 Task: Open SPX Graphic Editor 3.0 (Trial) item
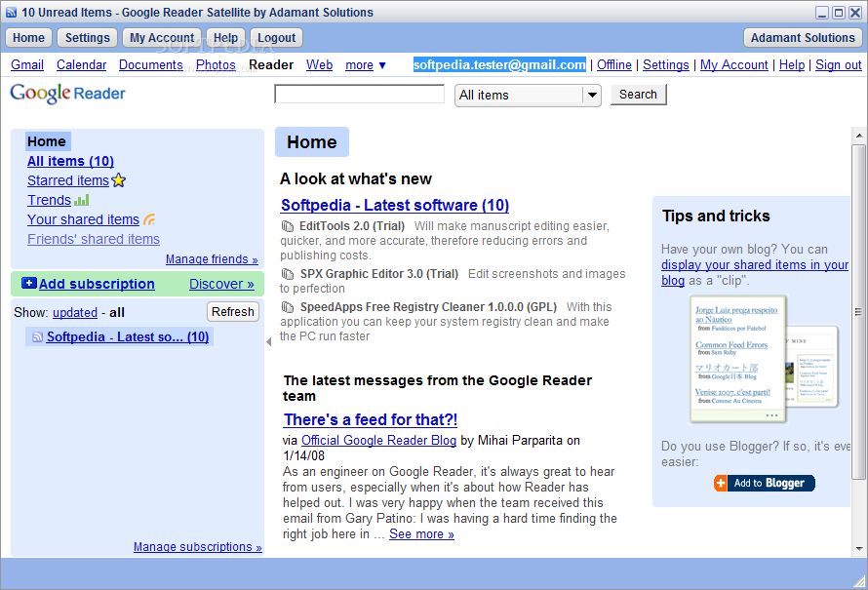tap(379, 274)
